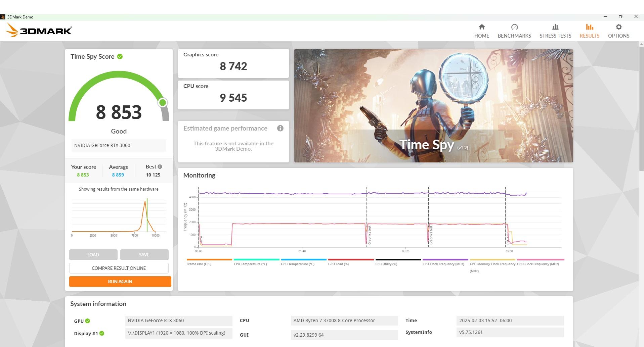The width and height of the screenshot is (644, 347).
Task: Click the score distribution histogram
Action: (x=119, y=216)
